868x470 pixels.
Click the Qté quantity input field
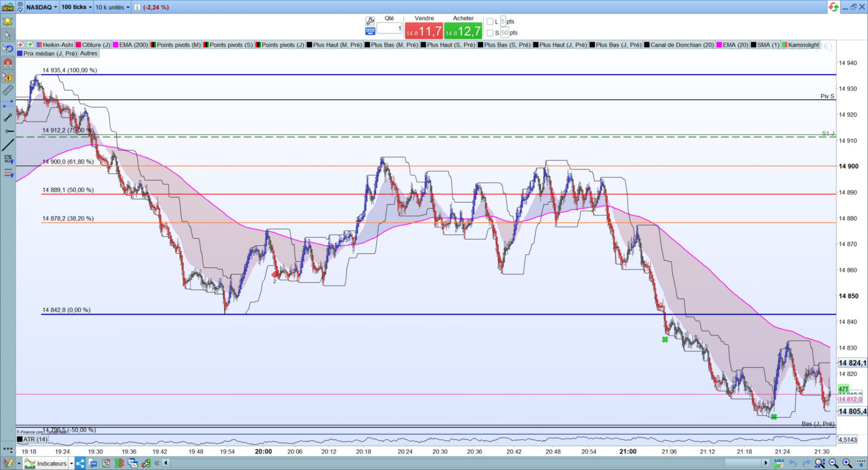tap(389, 28)
